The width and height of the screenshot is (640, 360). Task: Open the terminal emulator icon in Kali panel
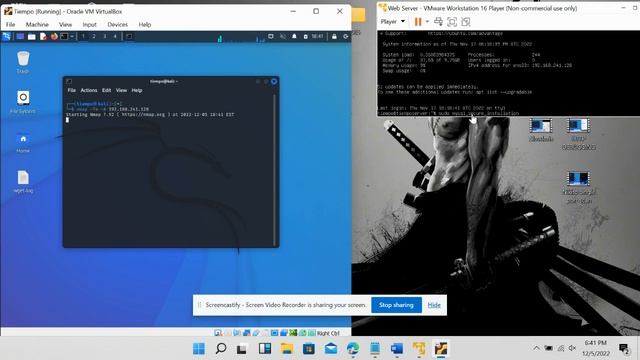(64, 37)
